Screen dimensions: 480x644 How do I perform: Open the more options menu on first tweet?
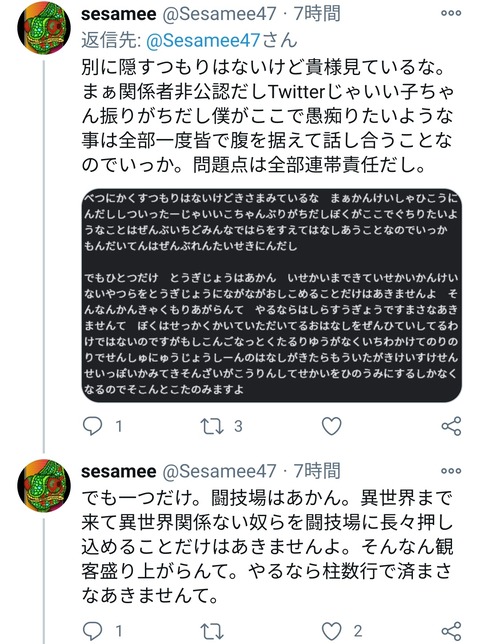click(451, 13)
